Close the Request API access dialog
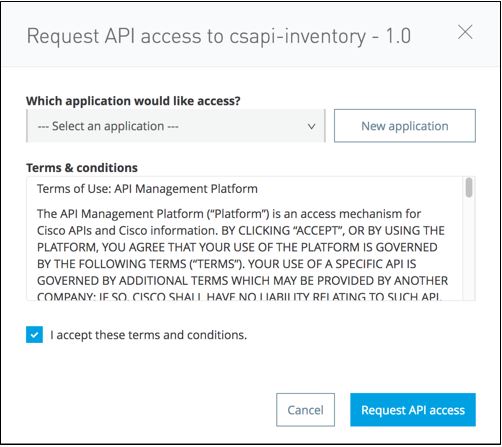 (465, 32)
